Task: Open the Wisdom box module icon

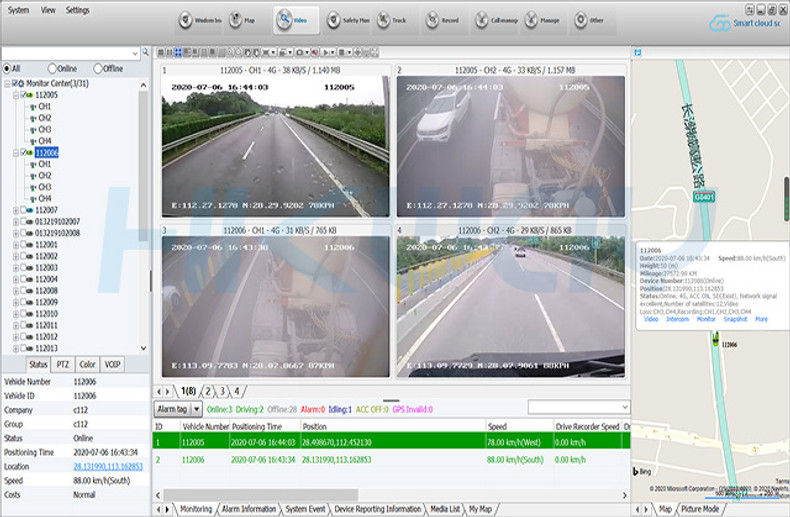Action: pyautogui.click(x=185, y=20)
